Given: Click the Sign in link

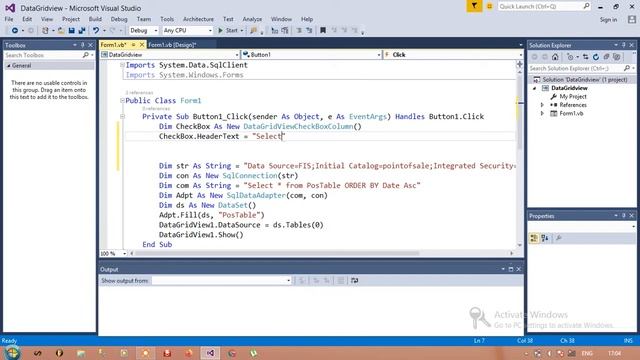Looking at the screenshot, I should [x=608, y=20].
